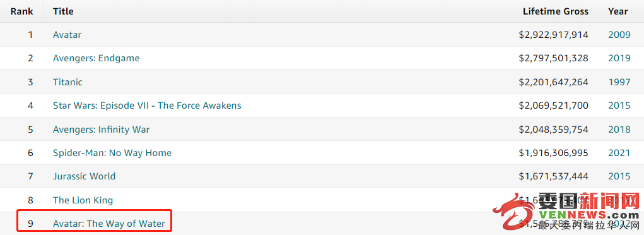Sort table by Year column header
Viewport: 644px width, 235px height.
click(618, 11)
